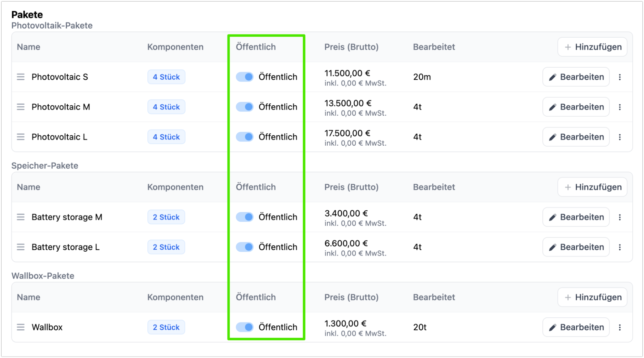Click drag handle icon beside Photovoltaic M
This screenshot has height=358, width=644.
tap(21, 107)
